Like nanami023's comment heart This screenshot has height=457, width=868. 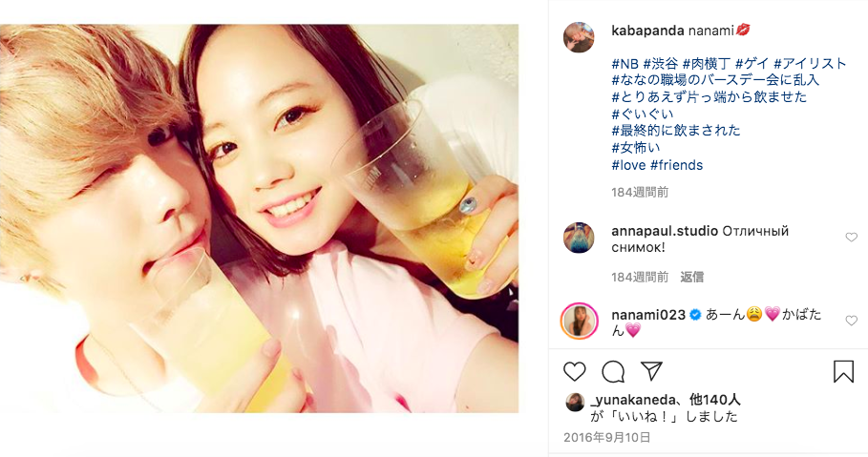pos(852,321)
